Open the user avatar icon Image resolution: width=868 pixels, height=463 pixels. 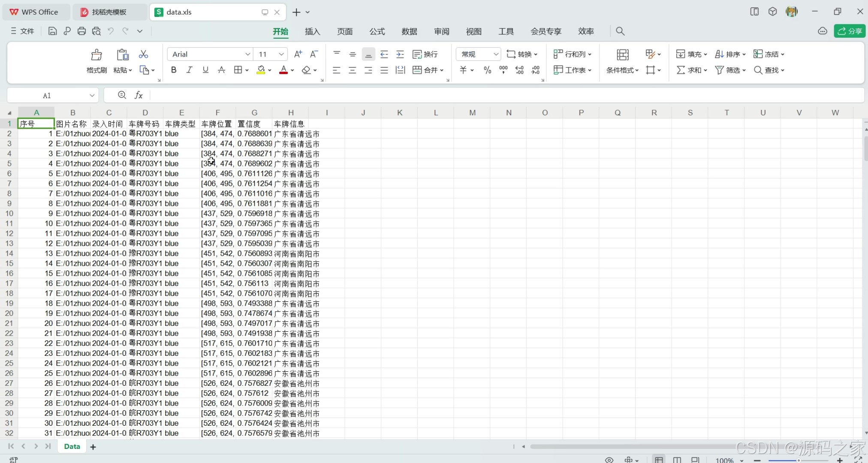pyautogui.click(x=792, y=12)
